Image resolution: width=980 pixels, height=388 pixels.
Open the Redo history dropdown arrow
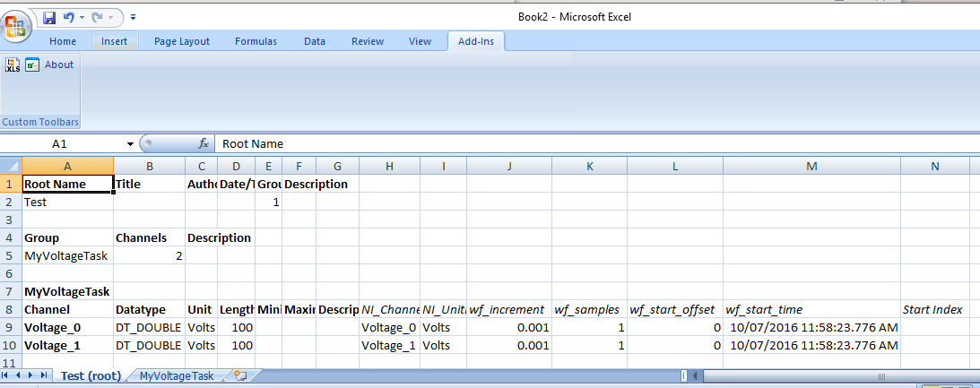[109, 18]
